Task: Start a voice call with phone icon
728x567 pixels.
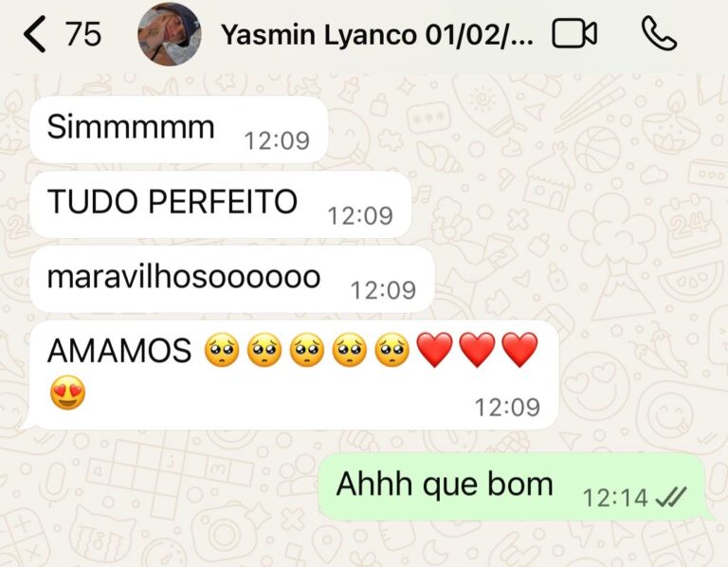Action: [660, 33]
